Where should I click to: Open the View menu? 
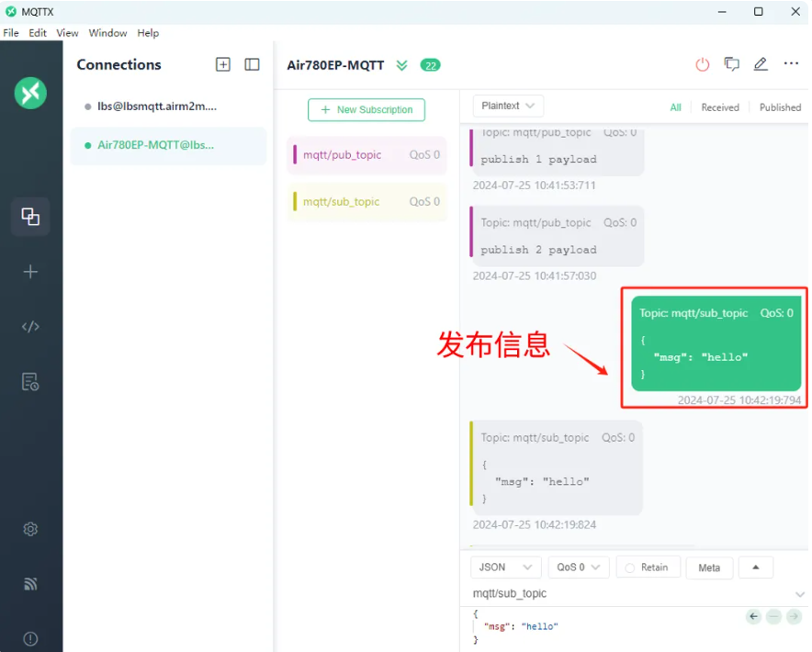[x=67, y=33]
